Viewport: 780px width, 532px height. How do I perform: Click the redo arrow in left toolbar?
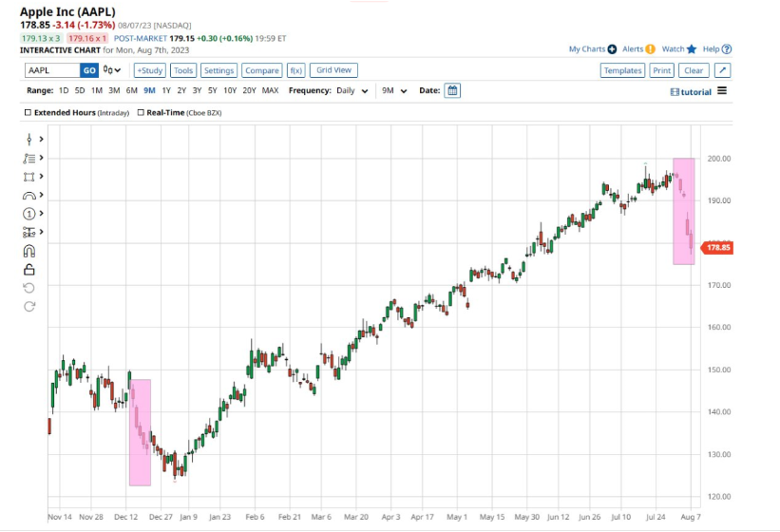(x=29, y=306)
